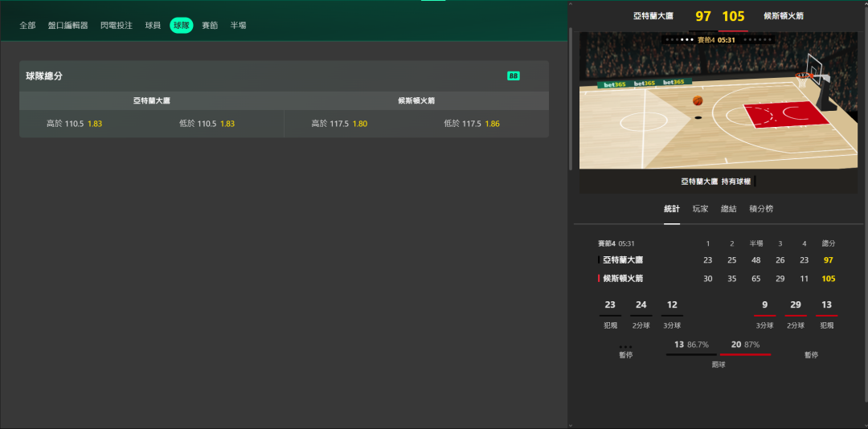Click the bet365 courtside advertising board
Viewport: 868px width, 429px height.
644,84
